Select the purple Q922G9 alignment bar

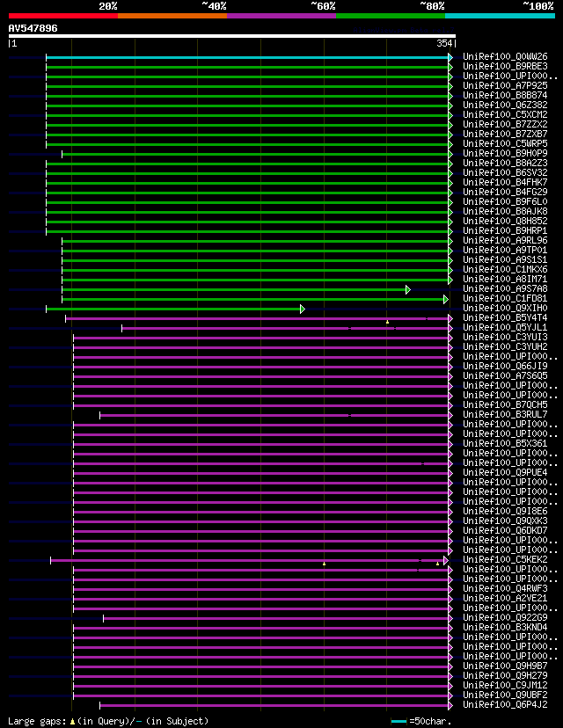(275, 619)
